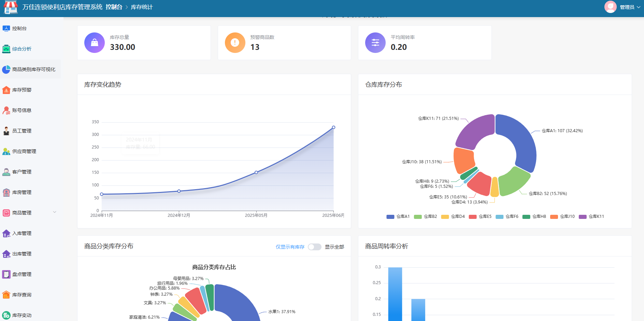
Task: Click the 预警商品数 value 13
Action: [x=255, y=47]
